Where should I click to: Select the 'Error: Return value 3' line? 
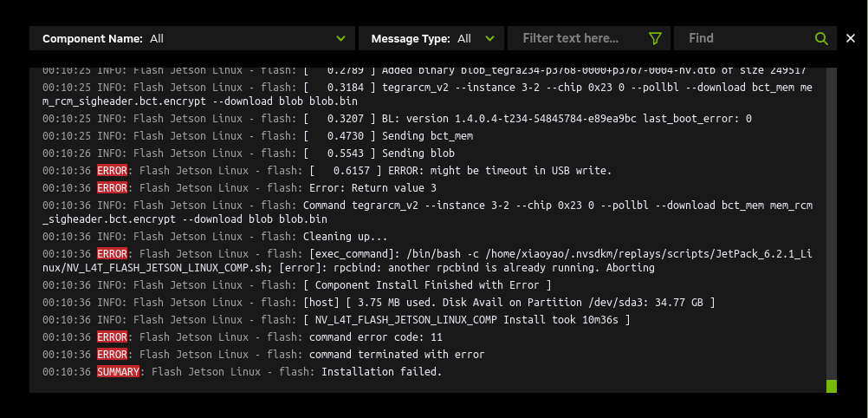tap(372, 188)
